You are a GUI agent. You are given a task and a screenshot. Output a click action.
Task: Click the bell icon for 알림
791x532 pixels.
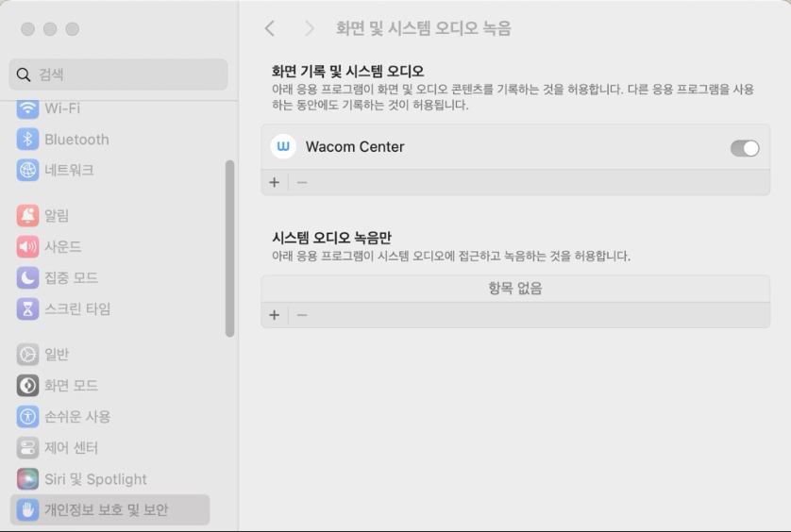[27, 215]
